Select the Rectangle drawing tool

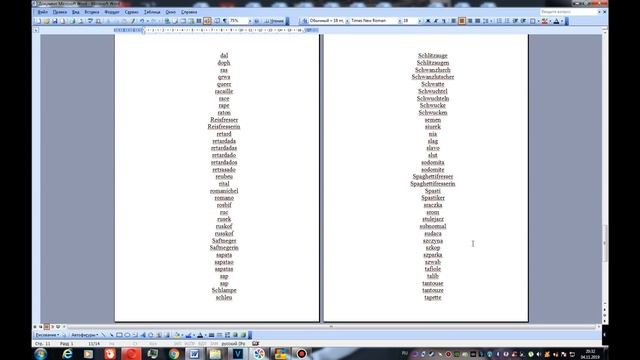[119, 335]
